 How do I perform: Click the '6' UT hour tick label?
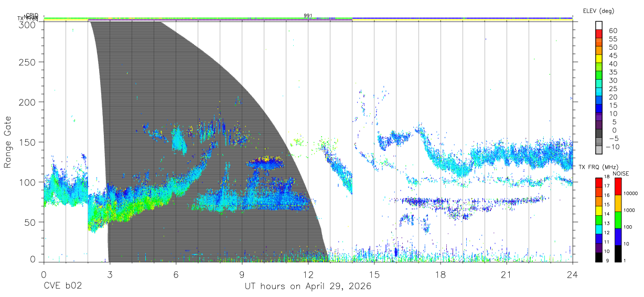[x=176, y=274]
